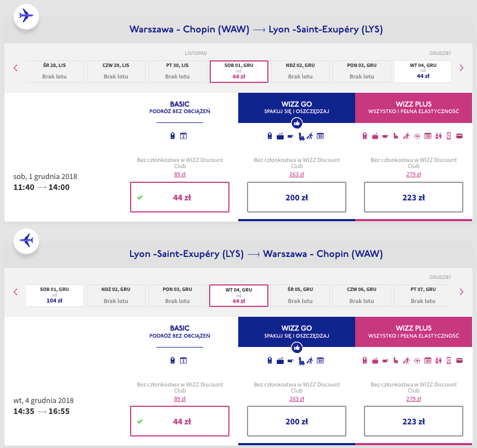Screen dimensions: 477x448
Task: Select return date WT 04, GRU 44 zł
Action: 239,295
